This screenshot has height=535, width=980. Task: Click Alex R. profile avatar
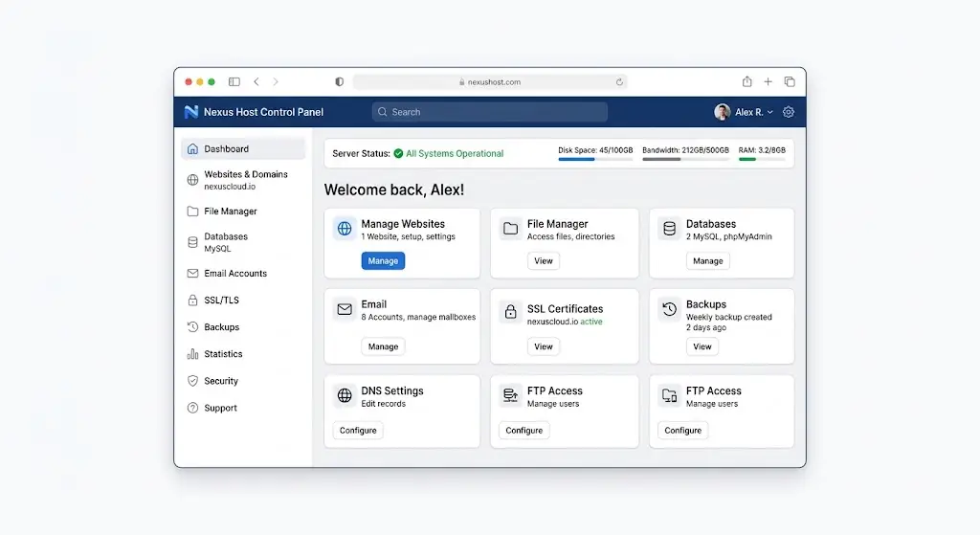point(722,112)
